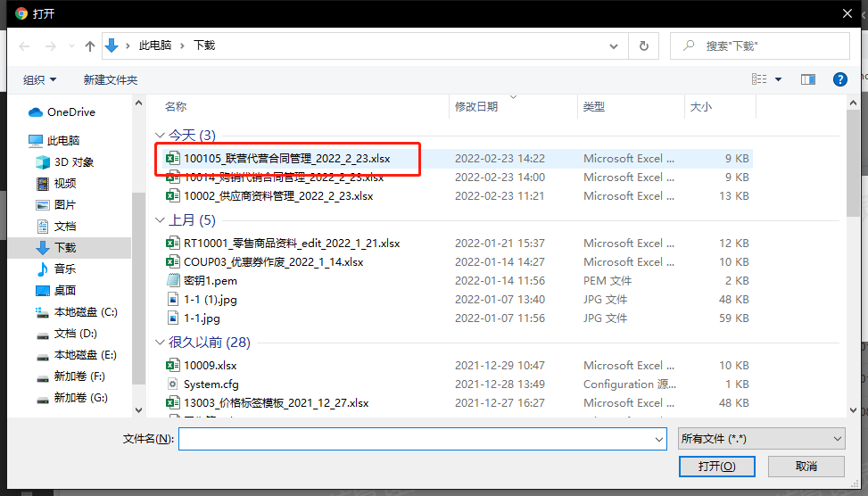Open 本地磁盘 (E:) drive
This screenshot has width=868, height=496.
(x=77, y=355)
